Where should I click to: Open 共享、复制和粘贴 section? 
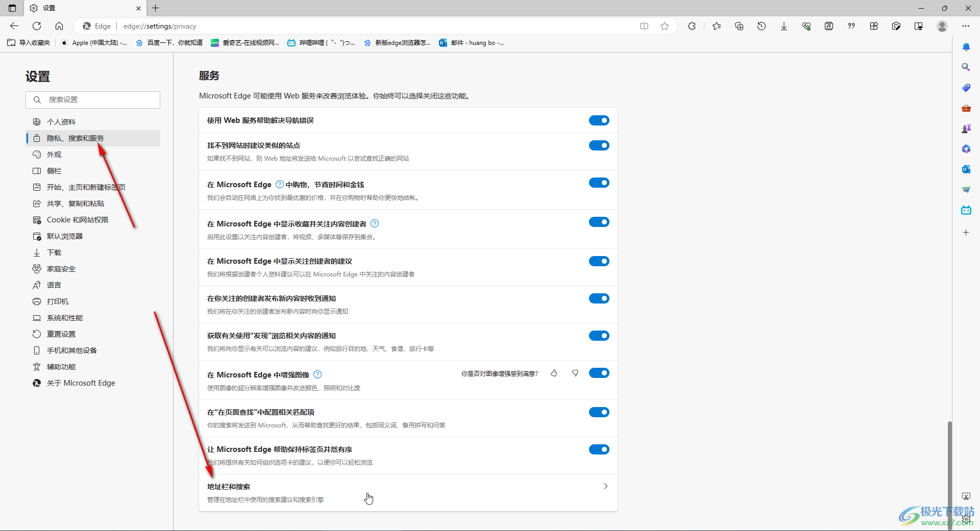93,204
